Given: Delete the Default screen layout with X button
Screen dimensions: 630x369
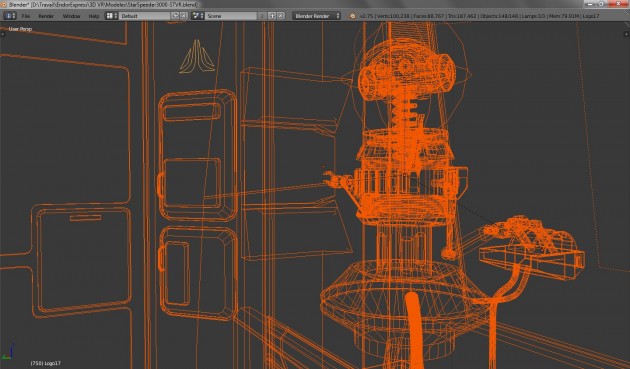Looking at the screenshot, I should coord(184,16).
